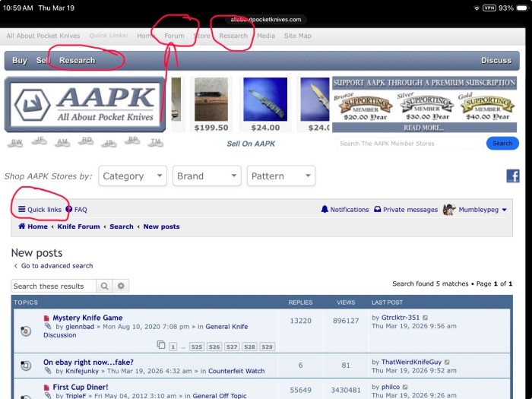Click Research in the blue nav bar
Viewport: 532px width, 399px height.
pos(77,60)
